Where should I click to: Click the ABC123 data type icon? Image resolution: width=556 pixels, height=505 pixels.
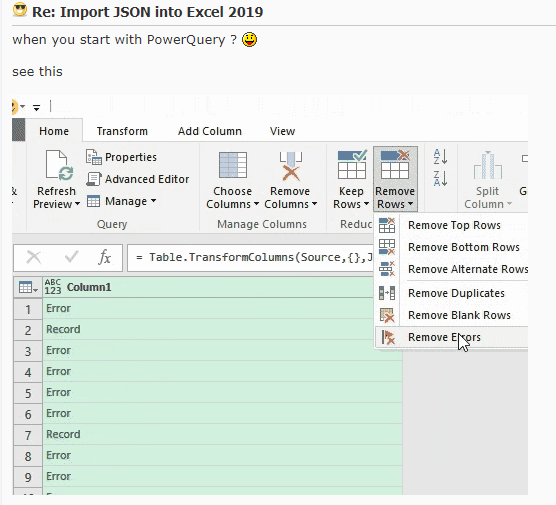point(53,287)
